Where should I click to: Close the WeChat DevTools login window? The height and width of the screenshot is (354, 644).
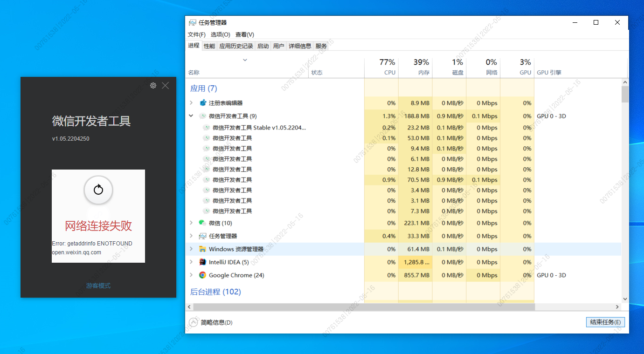pos(166,86)
